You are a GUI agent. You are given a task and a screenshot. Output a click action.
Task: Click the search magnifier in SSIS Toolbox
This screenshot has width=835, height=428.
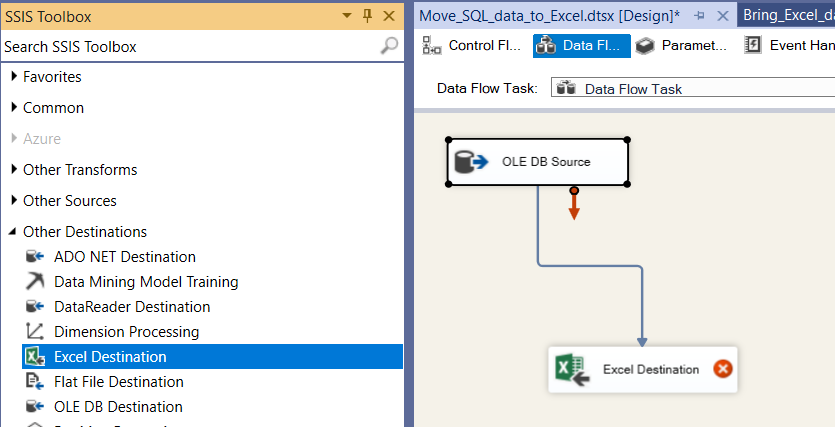[x=389, y=46]
